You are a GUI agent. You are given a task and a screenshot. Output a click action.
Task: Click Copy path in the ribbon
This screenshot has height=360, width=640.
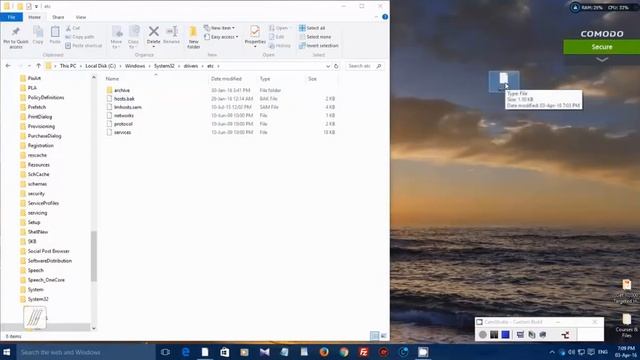(x=80, y=37)
